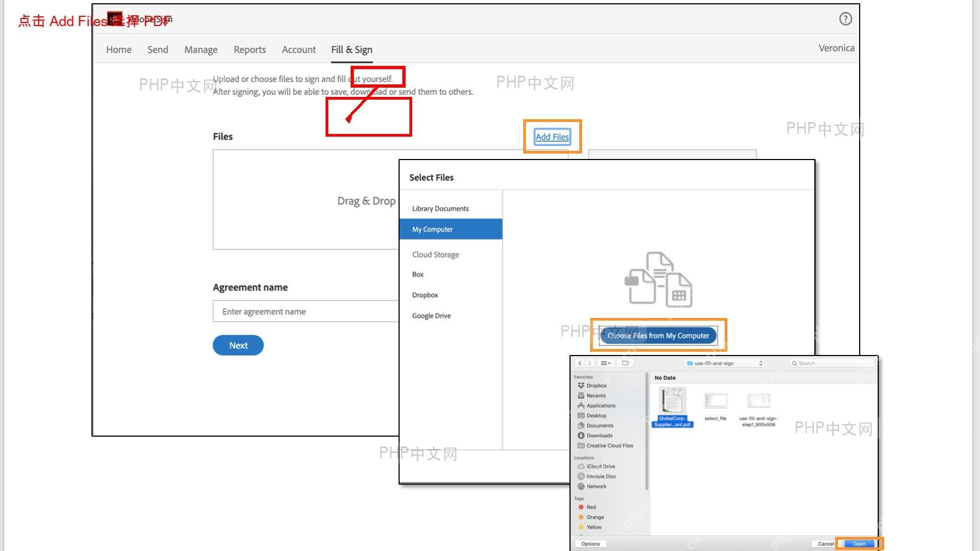This screenshot has width=980, height=551.
Task: Open the view options grid dropdown
Action: [606, 363]
